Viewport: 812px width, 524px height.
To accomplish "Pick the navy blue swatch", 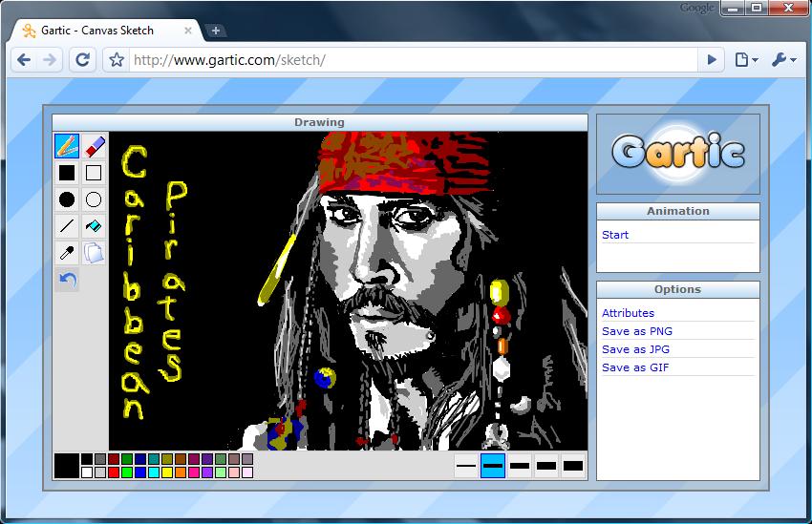I will tap(140, 459).
